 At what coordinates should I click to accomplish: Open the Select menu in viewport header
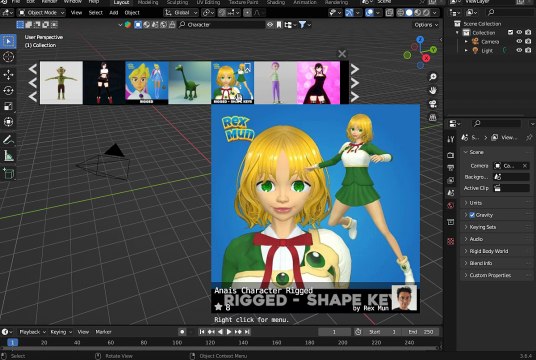tap(95, 13)
